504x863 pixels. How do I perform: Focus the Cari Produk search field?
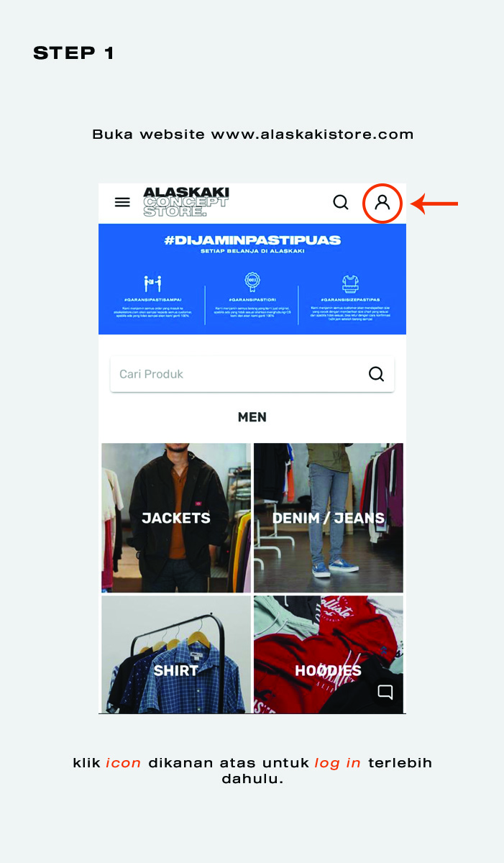252,374
